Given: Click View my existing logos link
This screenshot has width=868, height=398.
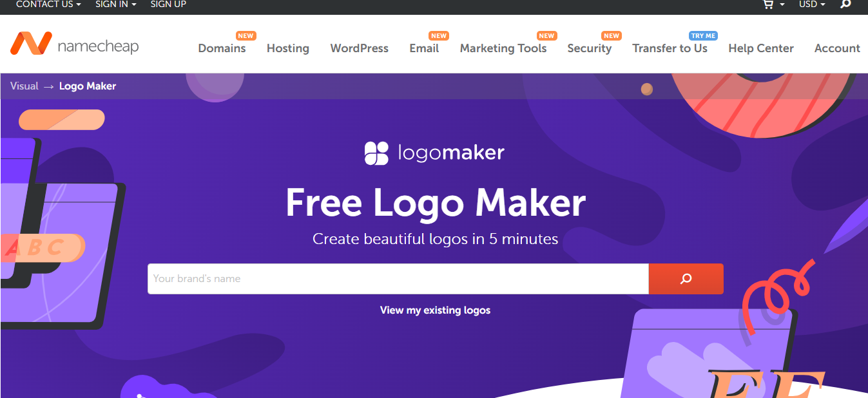Looking at the screenshot, I should pyautogui.click(x=435, y=310).
